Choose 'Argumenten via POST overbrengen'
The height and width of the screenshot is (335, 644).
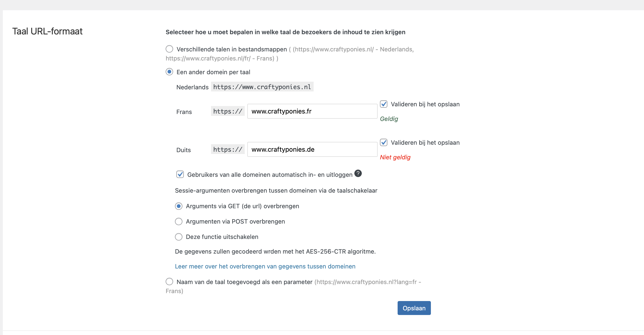[178, 221]
